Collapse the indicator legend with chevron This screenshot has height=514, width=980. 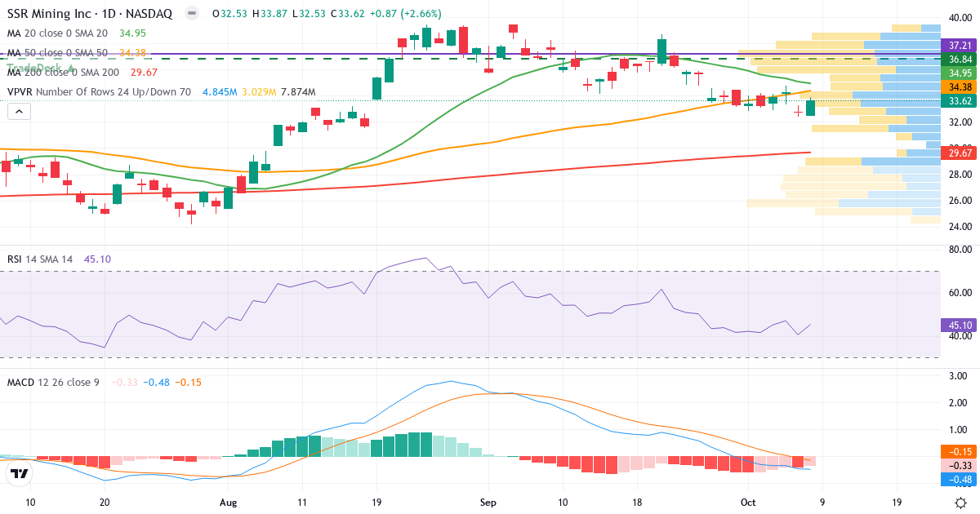click(x=20, y=112)
